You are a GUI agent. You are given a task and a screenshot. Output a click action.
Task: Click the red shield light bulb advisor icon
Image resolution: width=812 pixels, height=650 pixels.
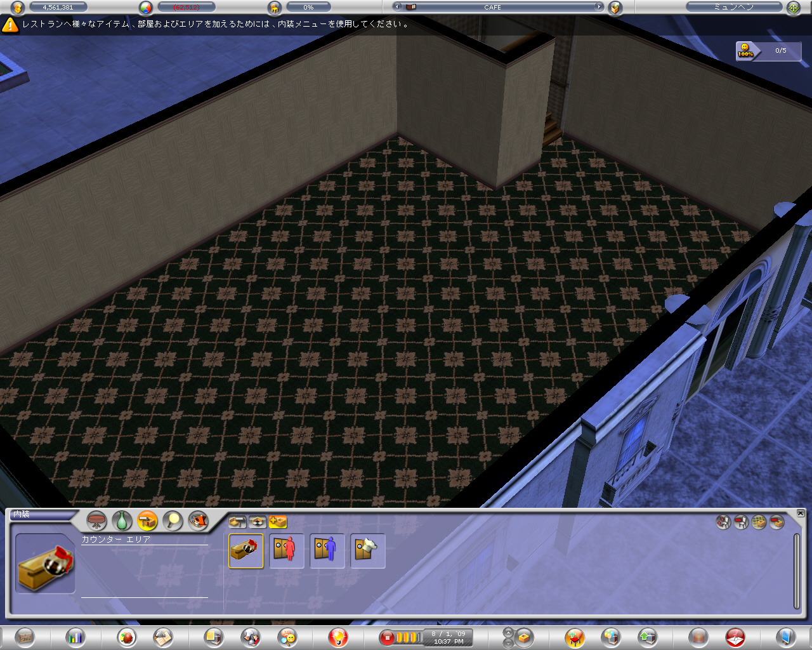point(338,637)
